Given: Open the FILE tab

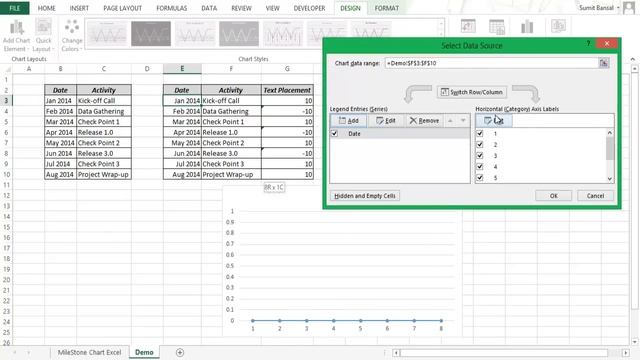Looking at the screenshot, I should tap(14, 8).
